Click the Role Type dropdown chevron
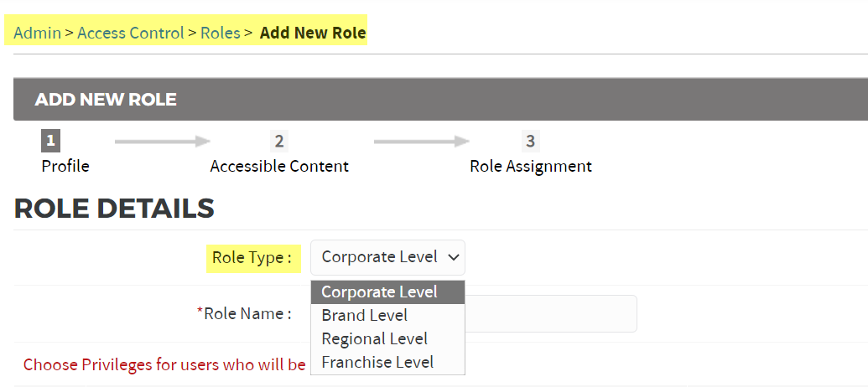868x387 pixels. [x=454, y=257]
